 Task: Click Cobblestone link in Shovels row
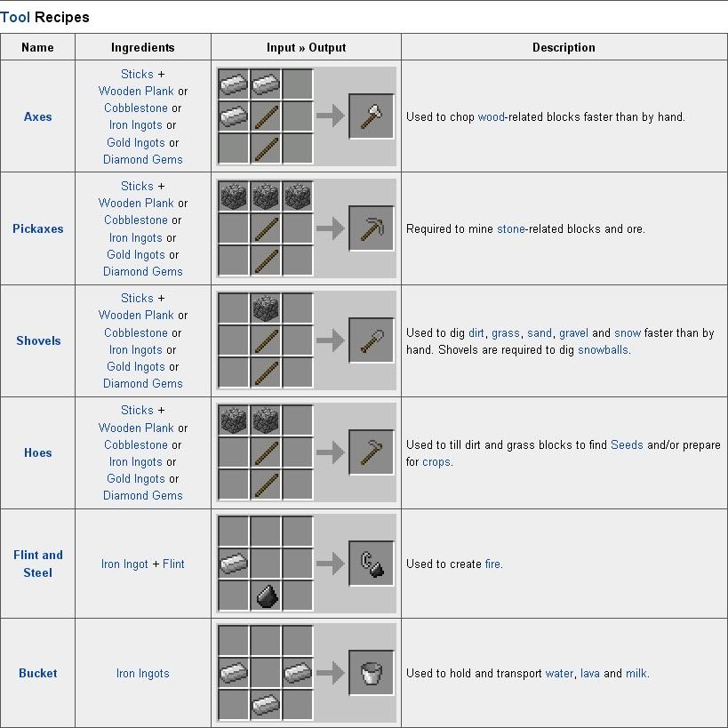[136, 332]
